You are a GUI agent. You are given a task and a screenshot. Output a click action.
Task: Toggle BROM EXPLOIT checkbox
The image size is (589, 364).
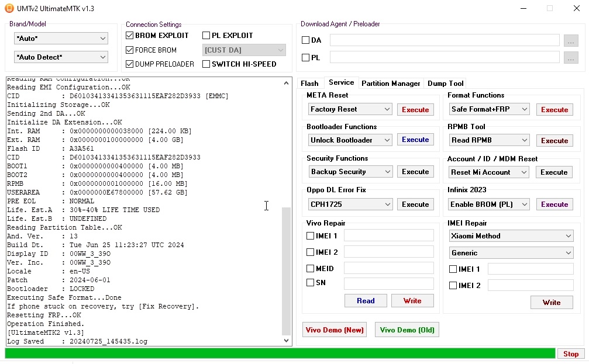tap(130, 35)
